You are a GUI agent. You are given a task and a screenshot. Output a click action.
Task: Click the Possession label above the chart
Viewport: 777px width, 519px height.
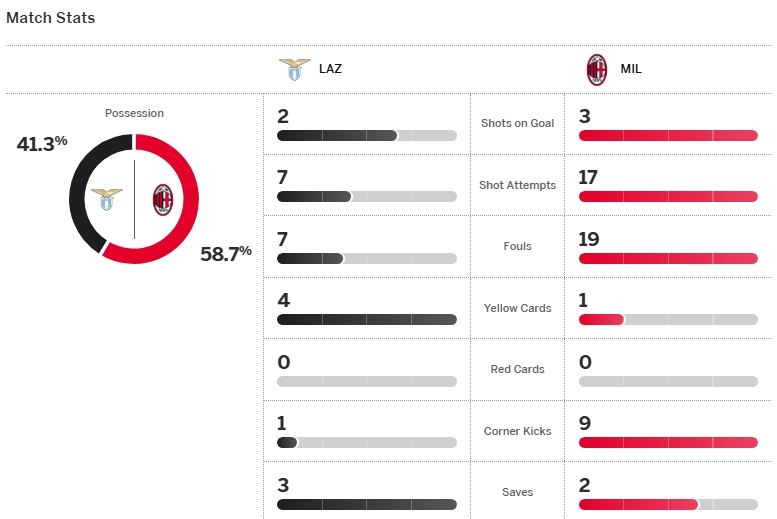tap(134, 113)
